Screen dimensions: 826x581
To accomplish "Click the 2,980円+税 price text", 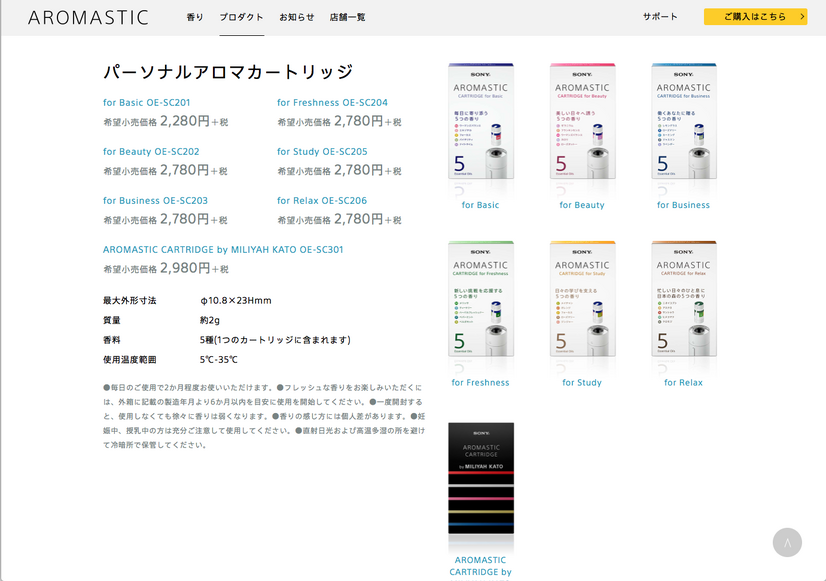I will click(194, 268).
